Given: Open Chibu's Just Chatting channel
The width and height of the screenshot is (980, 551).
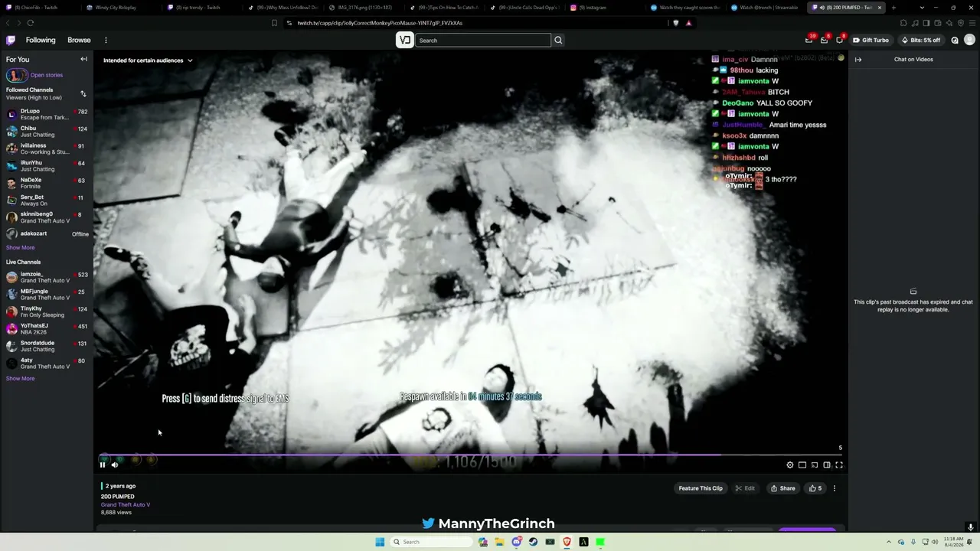Looking at the screenshot, I should coord(47,132).
